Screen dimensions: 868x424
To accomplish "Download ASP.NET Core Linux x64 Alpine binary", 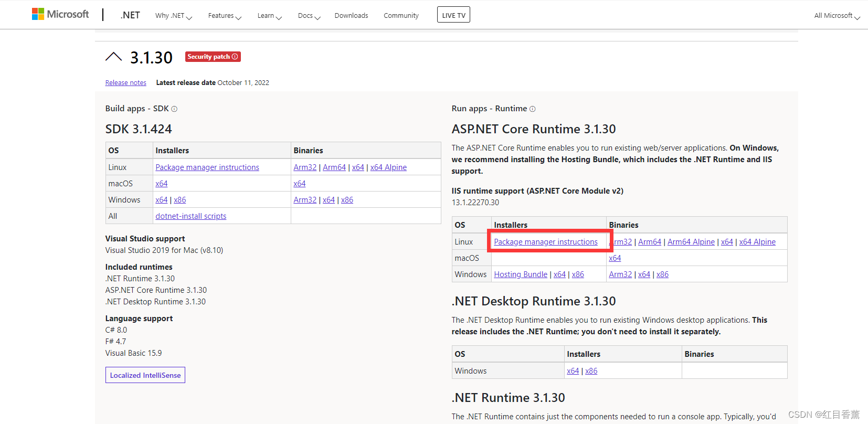I will (757, 242).
